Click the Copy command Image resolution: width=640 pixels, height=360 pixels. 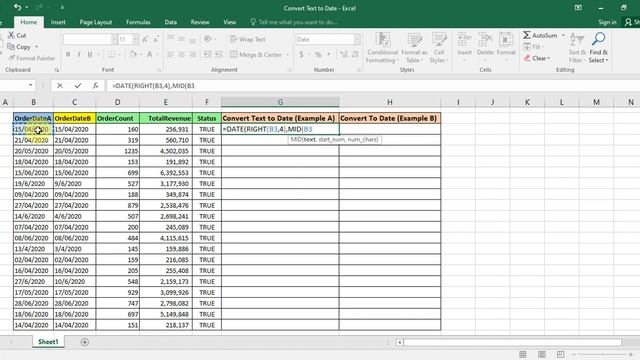pyautogui.click(x=19, y=47)
